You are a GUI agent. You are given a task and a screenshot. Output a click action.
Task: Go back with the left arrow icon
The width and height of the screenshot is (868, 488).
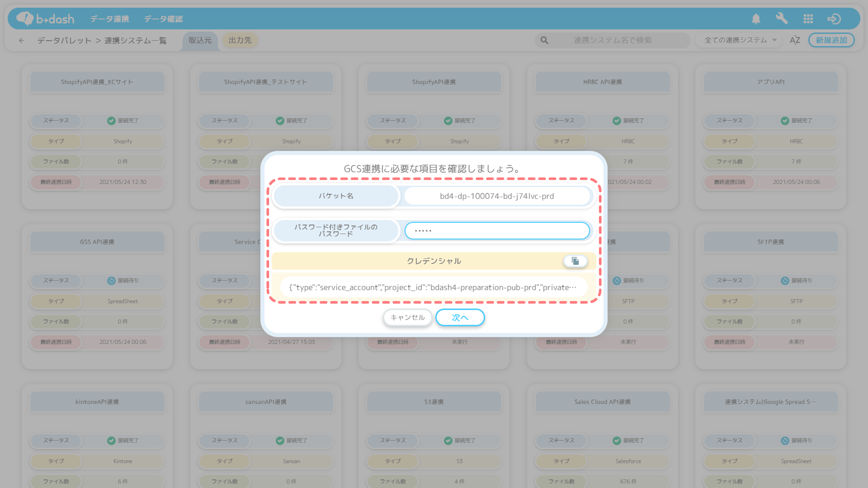point(22,40)
